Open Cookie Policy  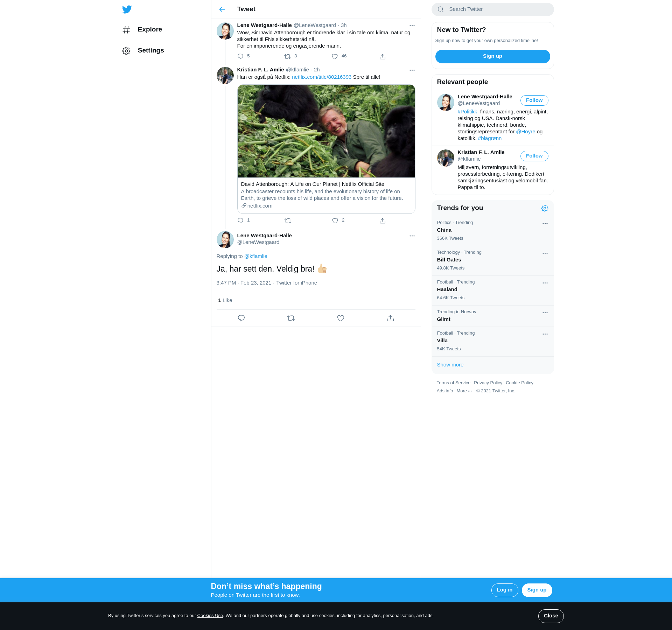[519, 383]
